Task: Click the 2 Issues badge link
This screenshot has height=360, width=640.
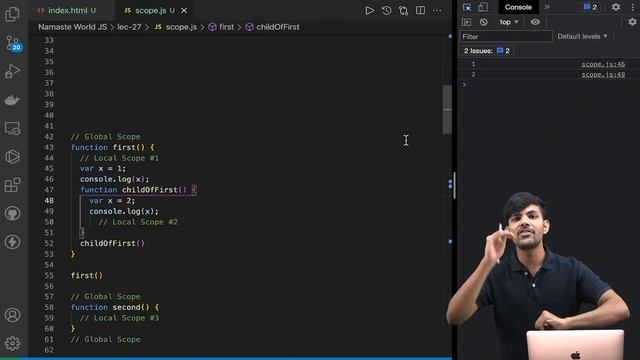Action: (486, 51)
